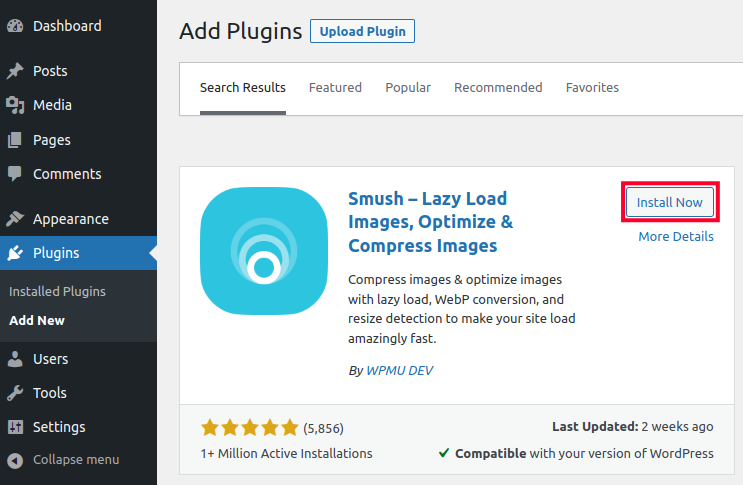Open the WPMU DEV author link
This screenshot has width=743, height=485.
(399, 370)
